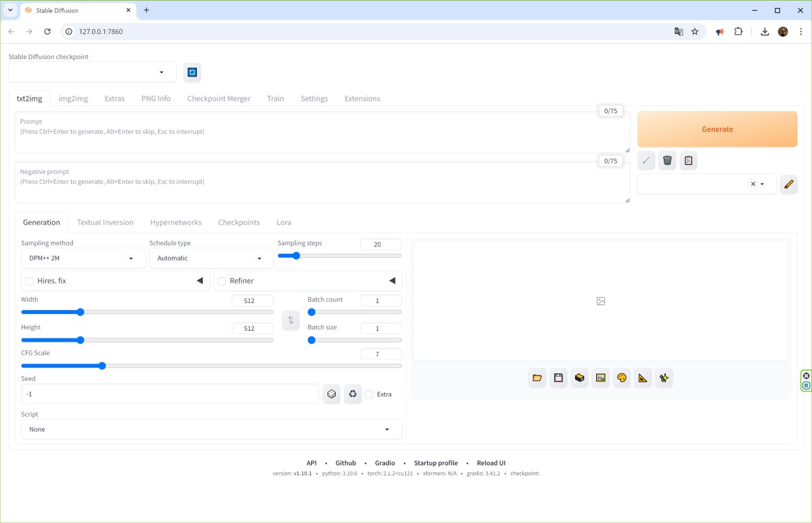Send the image to extras with the ruler icon
Screen dimensions: 812x523
click(x=643, y=378)
